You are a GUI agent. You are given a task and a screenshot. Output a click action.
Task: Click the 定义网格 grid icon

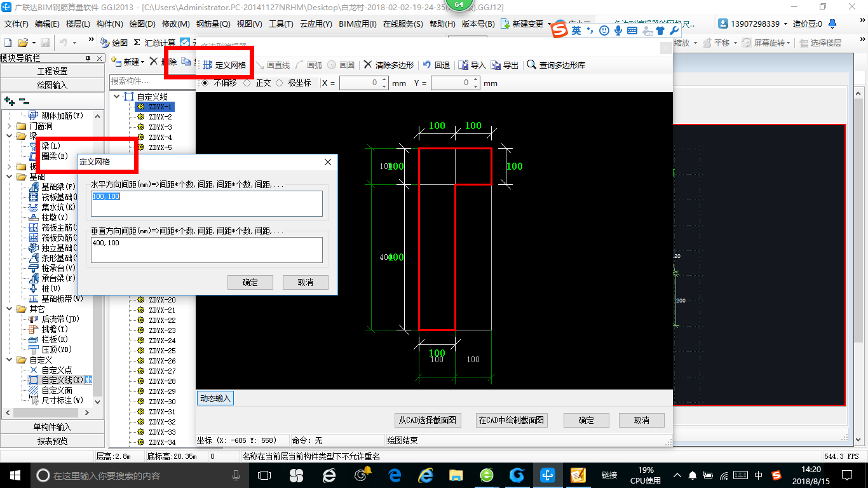tap(208, 65)
